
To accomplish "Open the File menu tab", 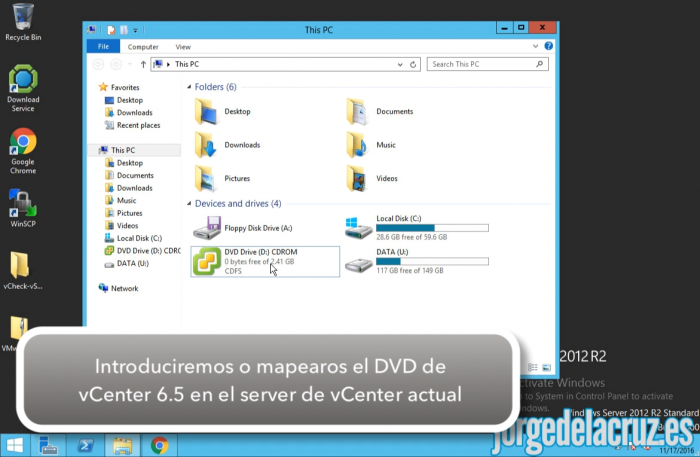I will pyautogui.click(x=103, y=46).
